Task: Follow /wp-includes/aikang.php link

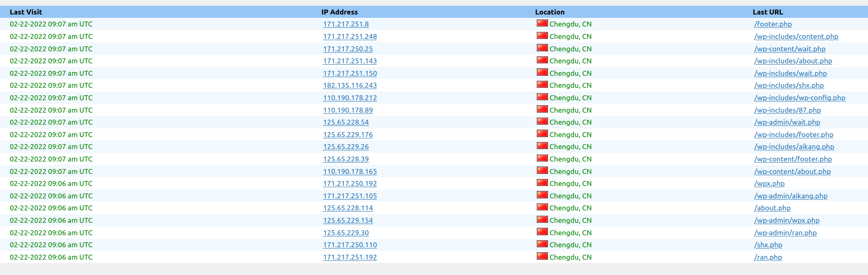Action: pos(794,147)
